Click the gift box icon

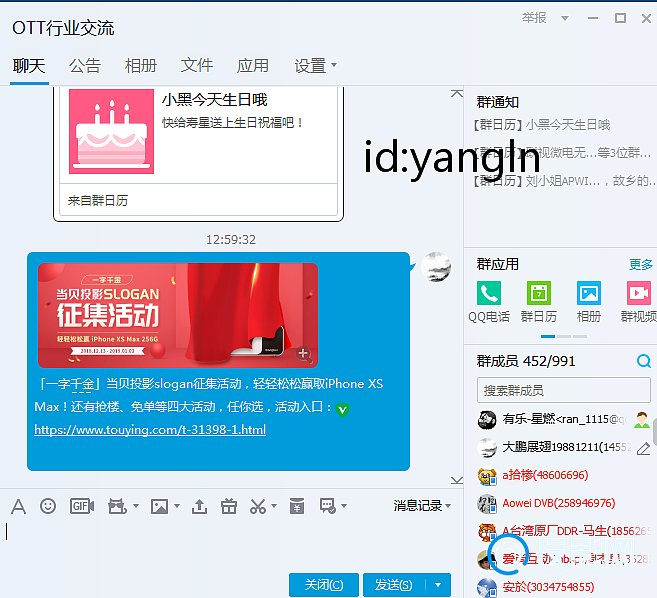(229, 506)
